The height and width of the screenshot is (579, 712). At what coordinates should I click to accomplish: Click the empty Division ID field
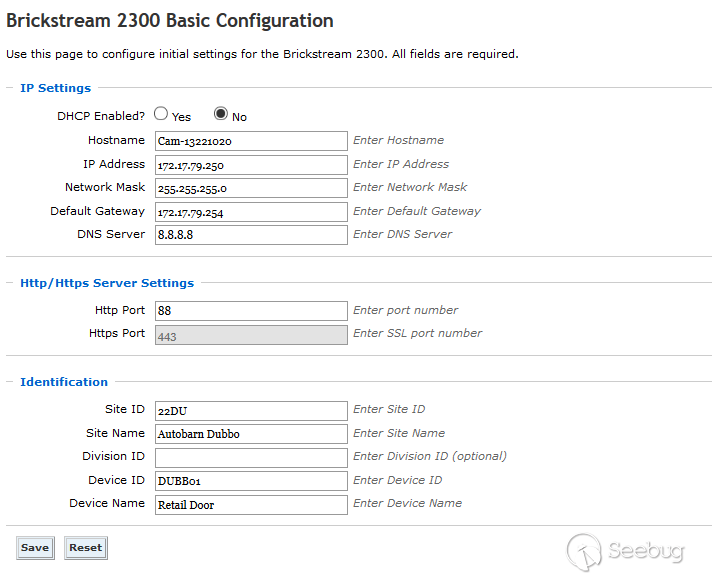point(251,458)
